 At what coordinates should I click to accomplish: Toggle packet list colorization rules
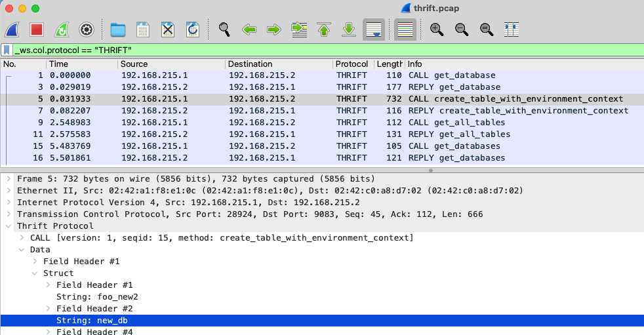pyautogui.click(x=405, y=30)
